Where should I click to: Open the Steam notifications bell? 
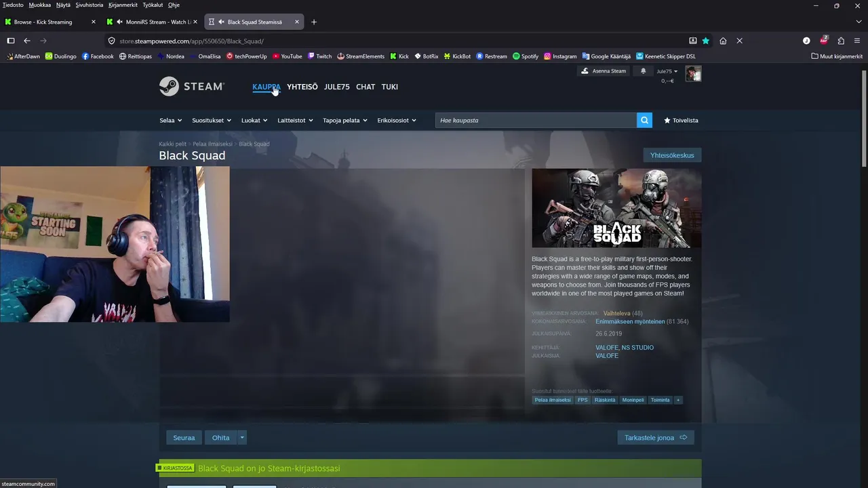pyautogui.click(x=643, y=71)
